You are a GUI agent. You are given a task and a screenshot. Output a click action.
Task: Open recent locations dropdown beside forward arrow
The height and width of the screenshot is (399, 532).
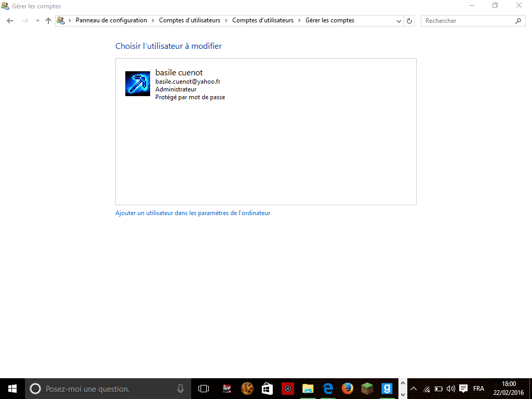[37, 21]
